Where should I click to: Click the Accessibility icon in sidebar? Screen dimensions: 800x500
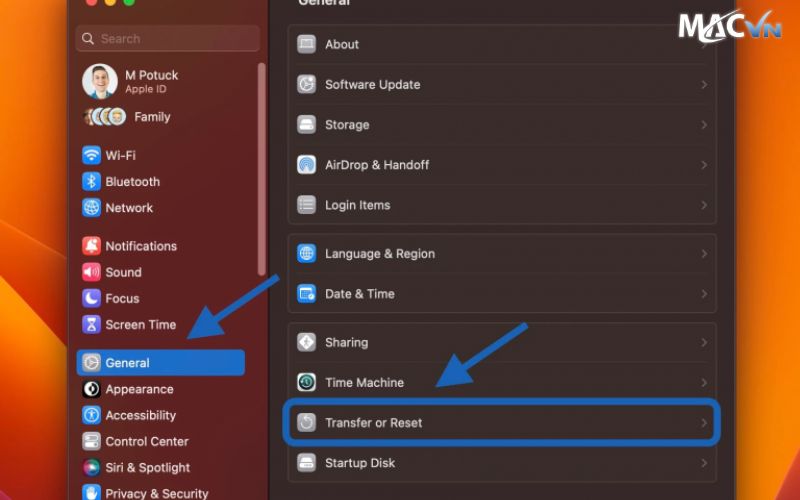91,415
